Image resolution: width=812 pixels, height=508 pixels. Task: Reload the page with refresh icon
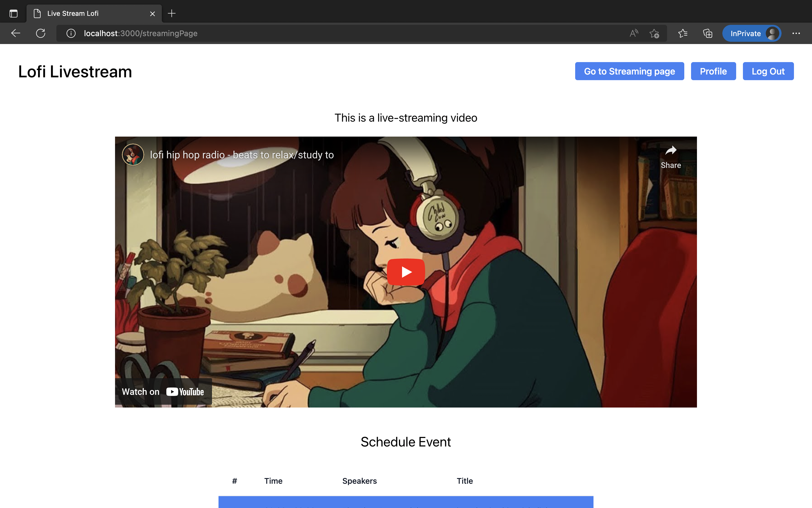point(41,33)
